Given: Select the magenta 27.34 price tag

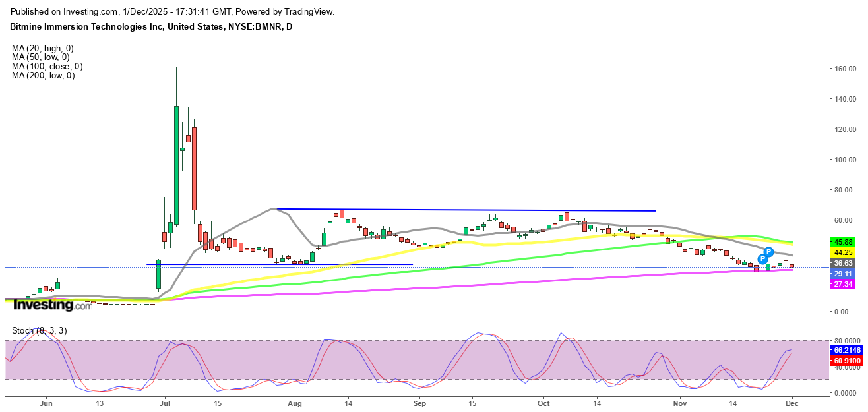Looking at the screenshot, I should tap(844, 283).
